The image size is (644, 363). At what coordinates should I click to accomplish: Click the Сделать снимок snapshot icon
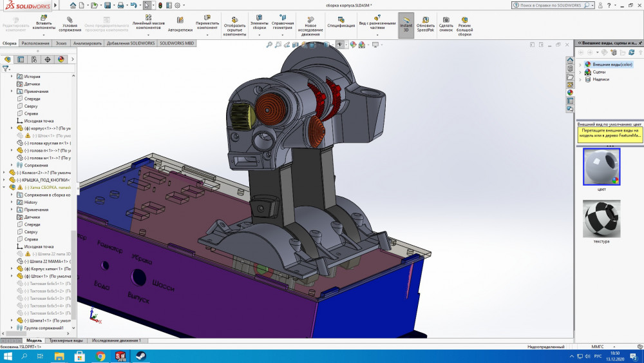(x=446, y=20)
